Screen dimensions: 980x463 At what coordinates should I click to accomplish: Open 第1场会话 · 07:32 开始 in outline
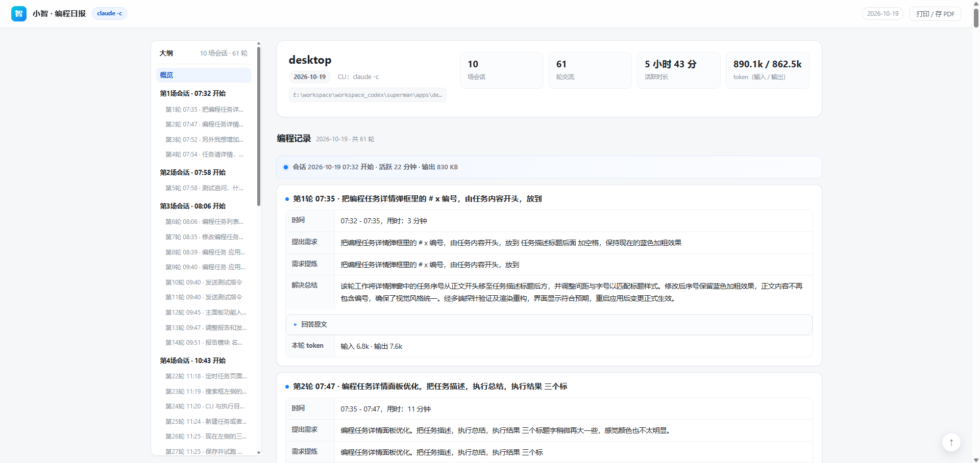point(193,93)
